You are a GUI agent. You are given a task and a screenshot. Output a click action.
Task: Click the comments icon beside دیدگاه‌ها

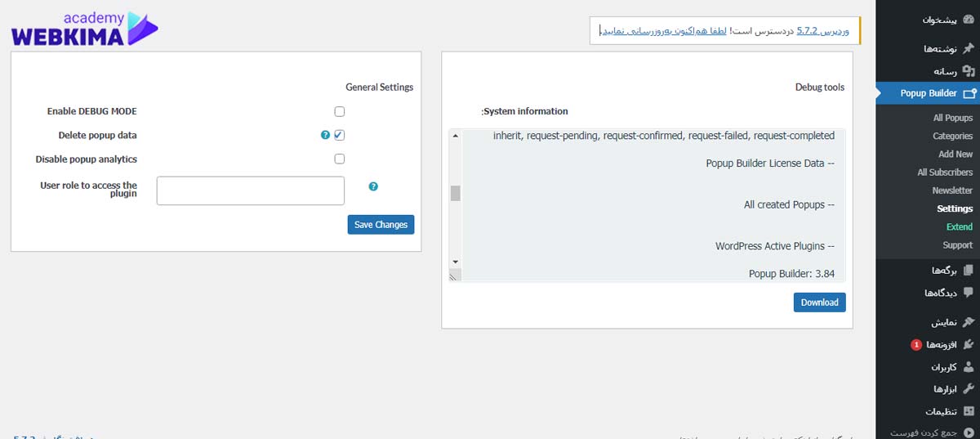click(968, 293)
